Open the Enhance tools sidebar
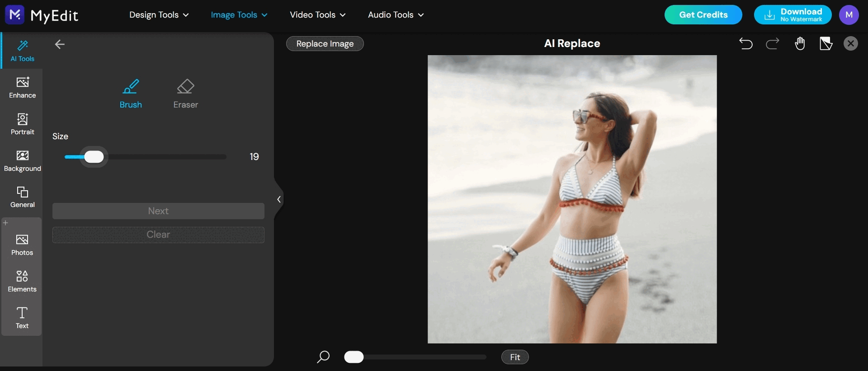The width and height of the screenshot is (868, 371). [22, 88]
